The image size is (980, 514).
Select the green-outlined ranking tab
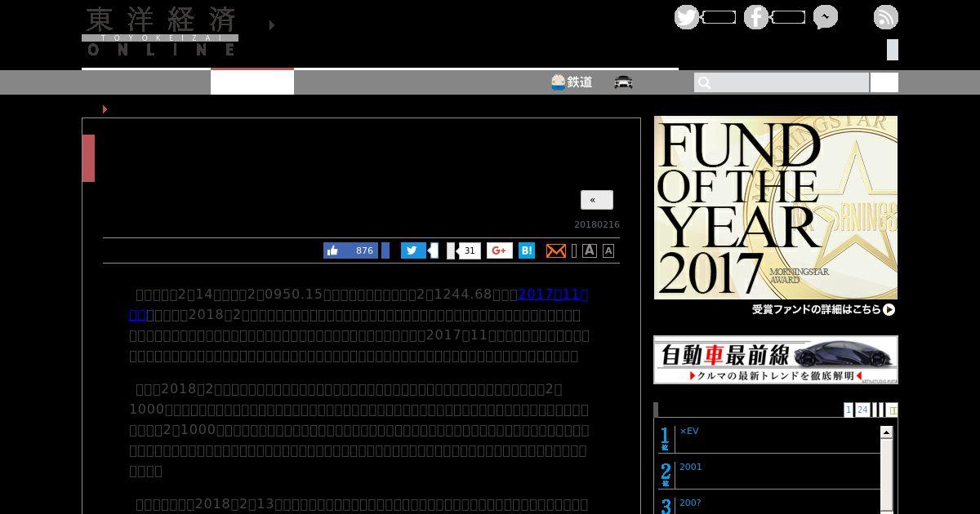tap(893, 410)
